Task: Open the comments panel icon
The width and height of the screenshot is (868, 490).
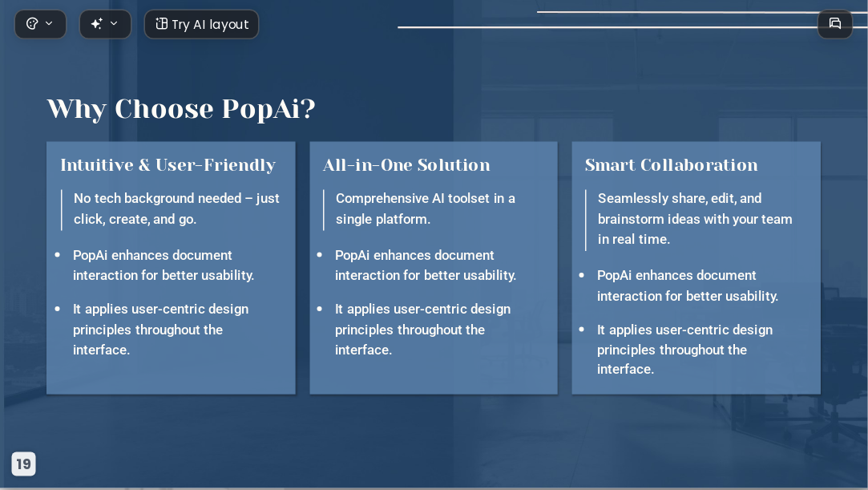Action: [835, 24]
